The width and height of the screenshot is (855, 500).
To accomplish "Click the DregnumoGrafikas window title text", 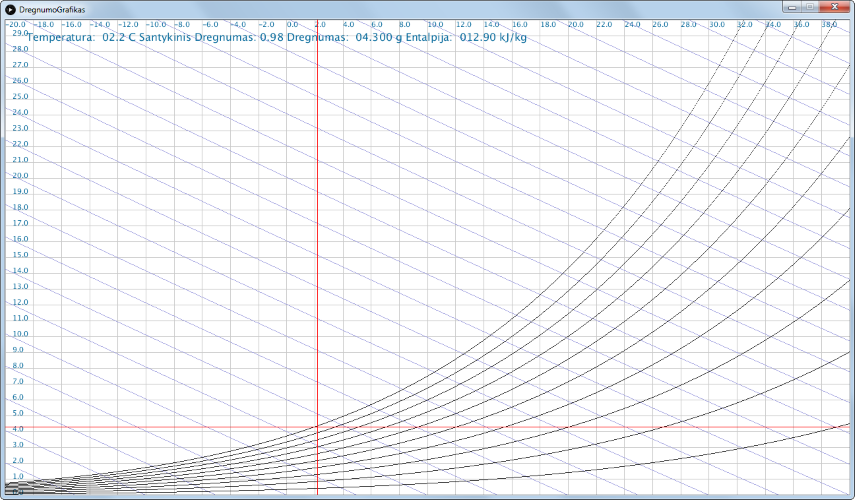I will (x=52, y=10).
